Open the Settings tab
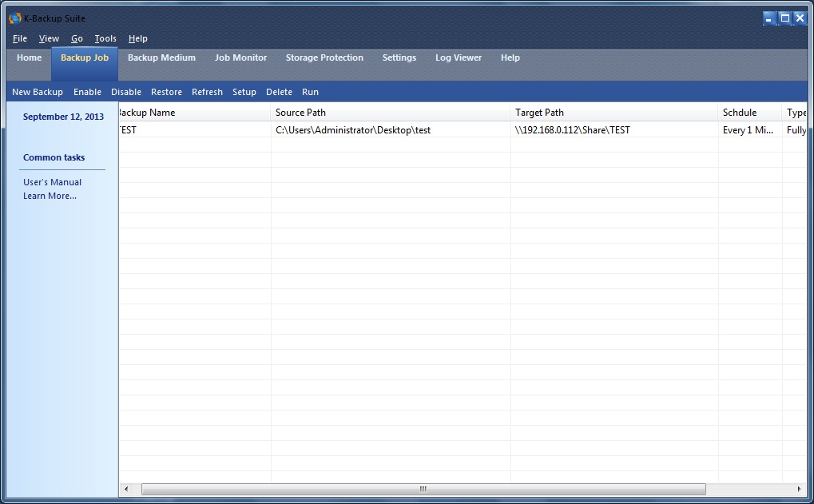Viewport: 814px width, 504px height. 399,58
